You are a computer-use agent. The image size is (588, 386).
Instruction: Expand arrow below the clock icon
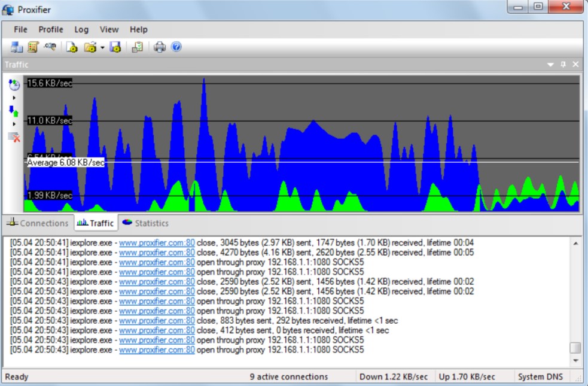click(14, 98)
